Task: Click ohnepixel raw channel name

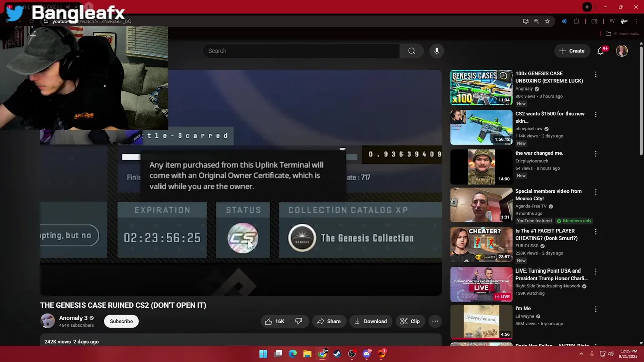Action: tap(529, 129)
